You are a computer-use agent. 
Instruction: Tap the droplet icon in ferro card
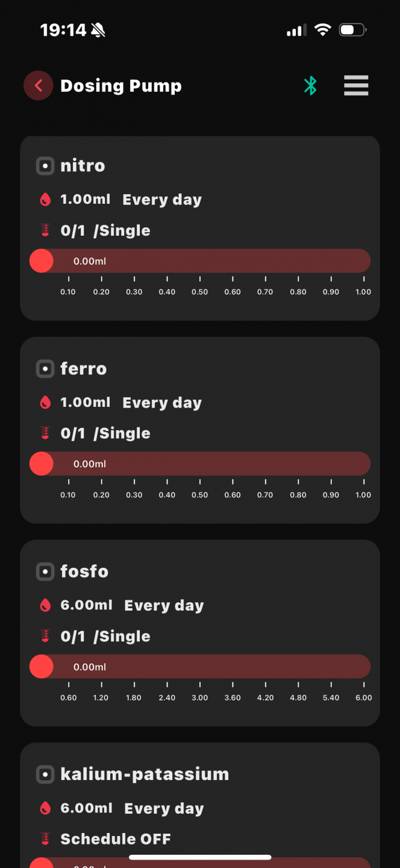pyautogui.click(x=45, y=403)
